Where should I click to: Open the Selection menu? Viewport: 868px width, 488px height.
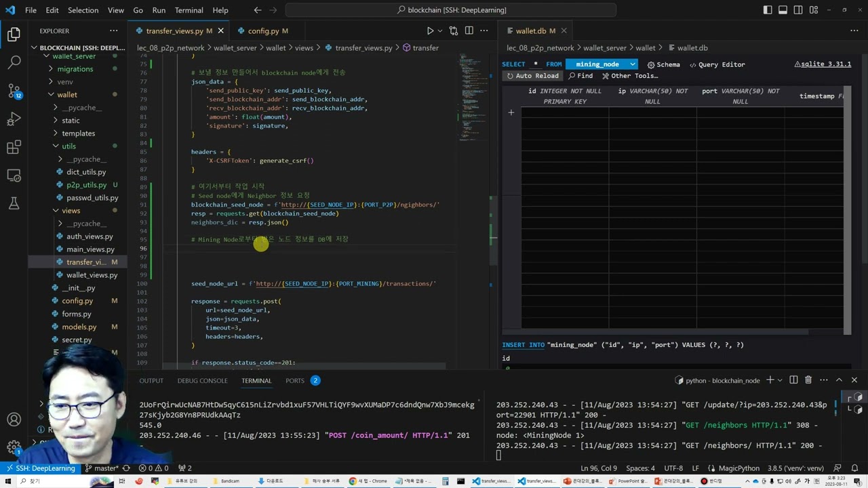[x=83, y=10]
